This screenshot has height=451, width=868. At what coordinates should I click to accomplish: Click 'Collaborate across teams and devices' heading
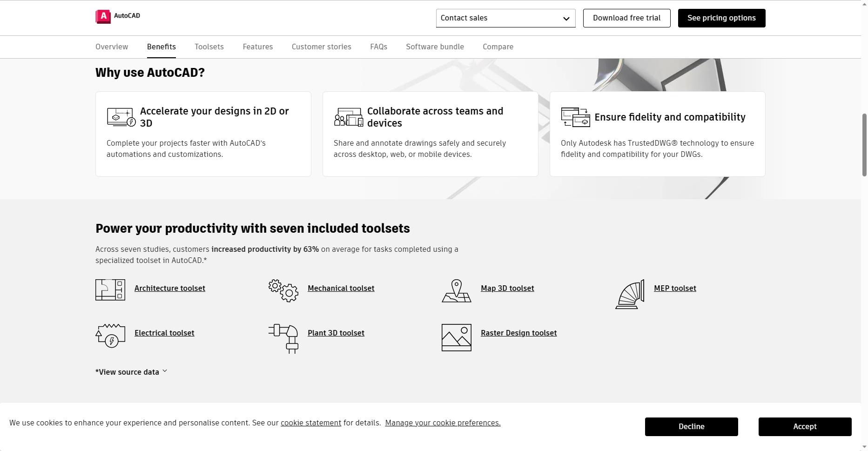[435, 117]
